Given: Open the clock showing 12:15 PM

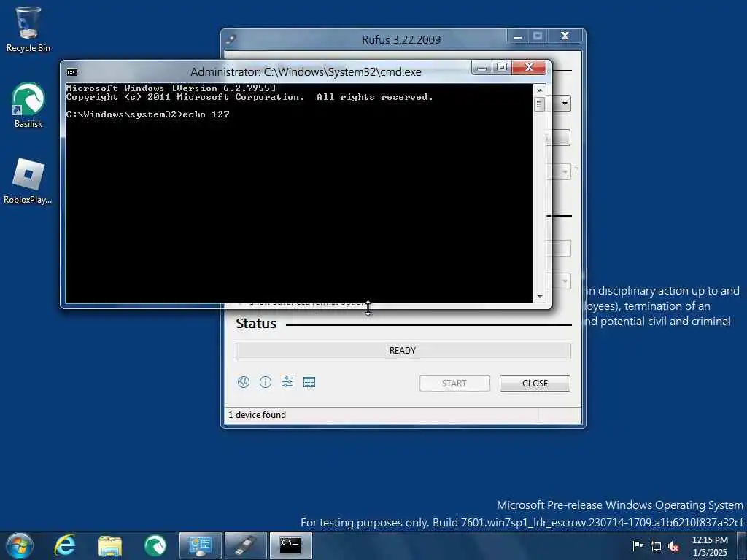Looking at the screenshot, I should tap(710, 546).
